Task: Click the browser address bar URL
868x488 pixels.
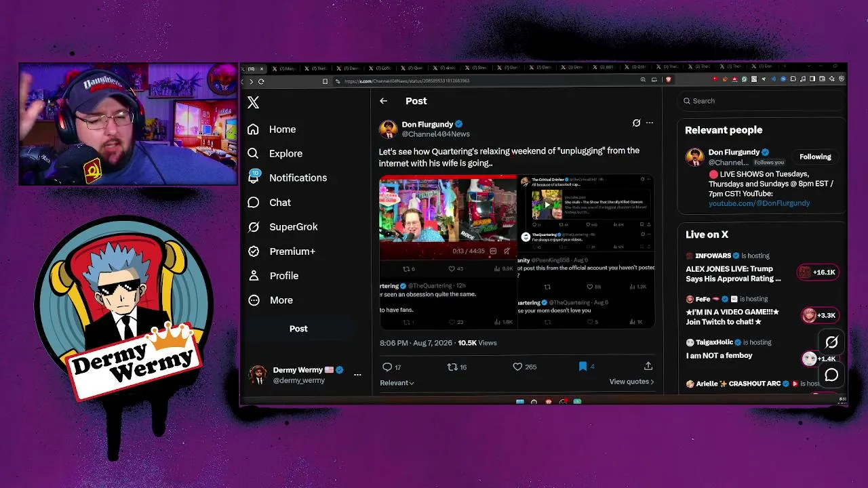Action: click(x=407, y=81)
